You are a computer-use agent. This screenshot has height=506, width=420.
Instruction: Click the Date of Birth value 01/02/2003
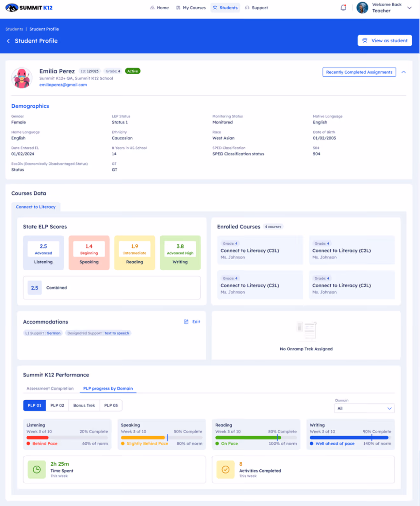tap(324, 138)
